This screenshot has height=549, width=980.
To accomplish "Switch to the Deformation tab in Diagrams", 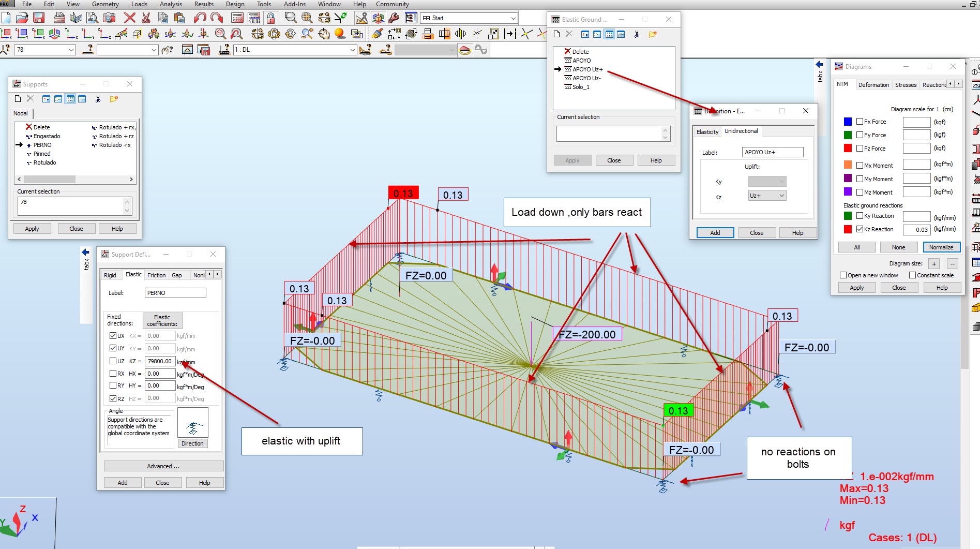I will pyautogui.click(x=873, y=84).
